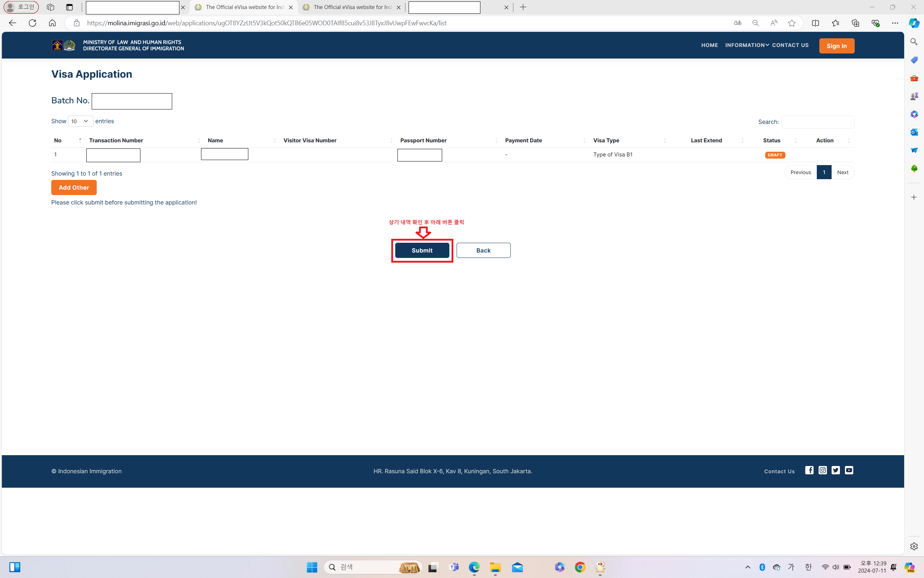The image size is (924, 578).
Task: Expand the INFORMATION menu
Action: pyautogui.click(x=747, y=45)
